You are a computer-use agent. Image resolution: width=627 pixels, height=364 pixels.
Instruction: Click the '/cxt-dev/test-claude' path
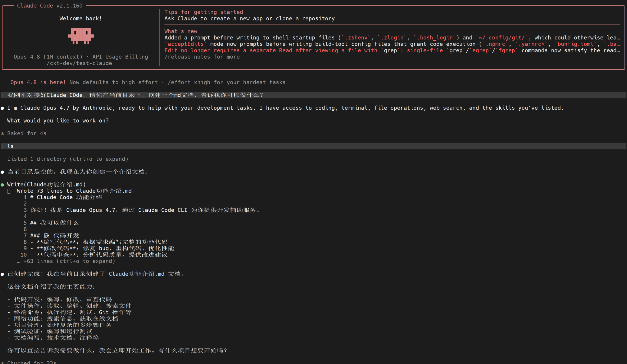[79, 63]
